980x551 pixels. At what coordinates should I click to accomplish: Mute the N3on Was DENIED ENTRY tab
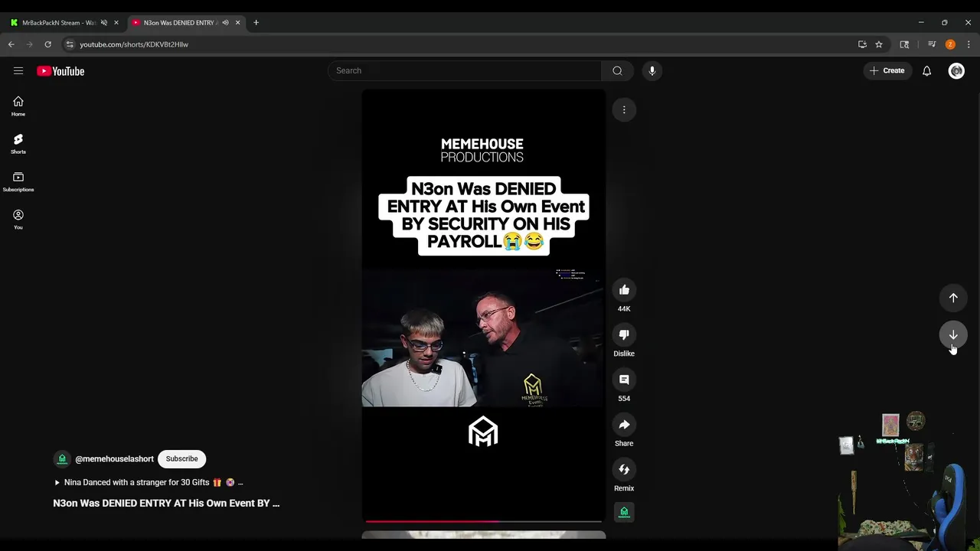[225, 22]
